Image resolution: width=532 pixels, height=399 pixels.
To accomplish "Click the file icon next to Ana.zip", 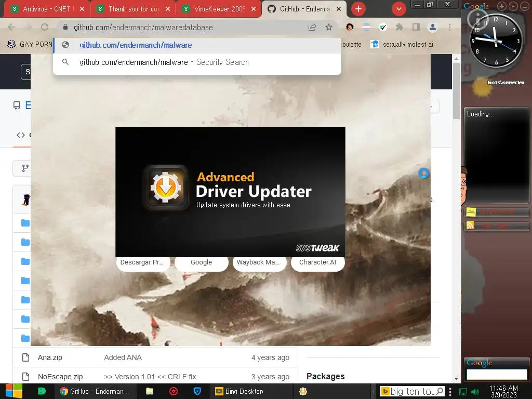I will [25, 357].
